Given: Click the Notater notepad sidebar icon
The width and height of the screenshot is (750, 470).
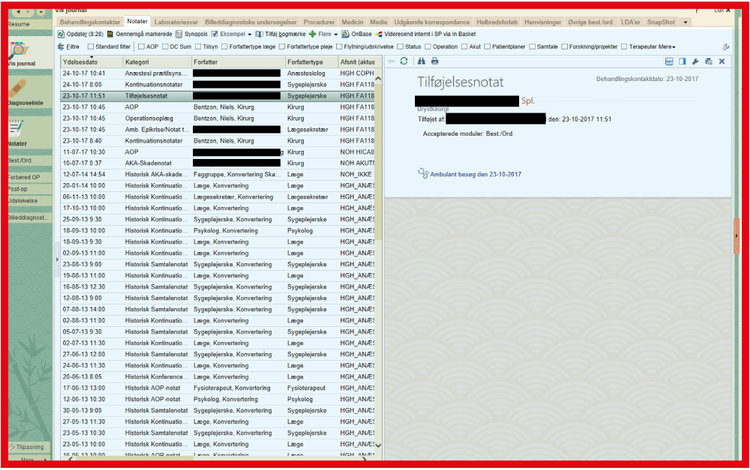Looking at the screenshot, I should click(x=18, y=128).
